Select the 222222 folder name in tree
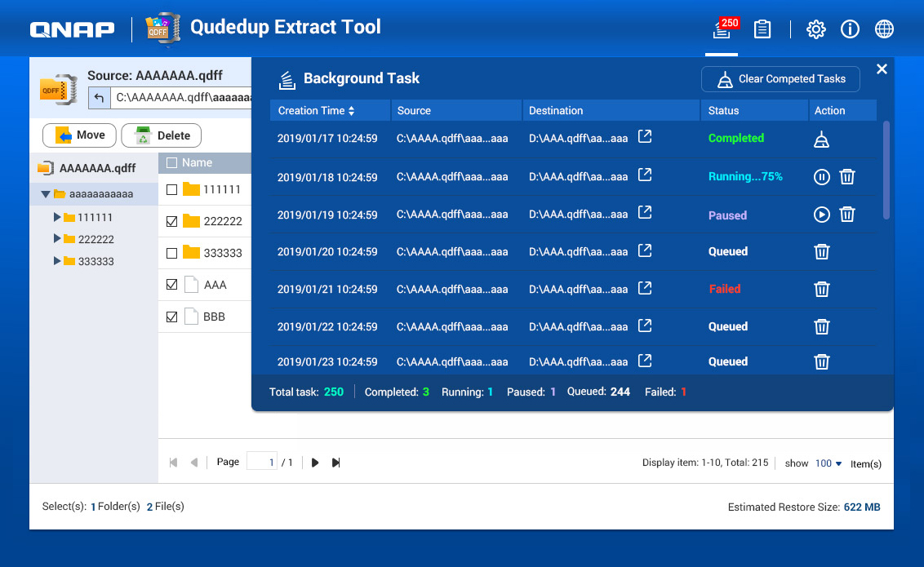Viewport: 924px width, 567px height. (96, 239)
